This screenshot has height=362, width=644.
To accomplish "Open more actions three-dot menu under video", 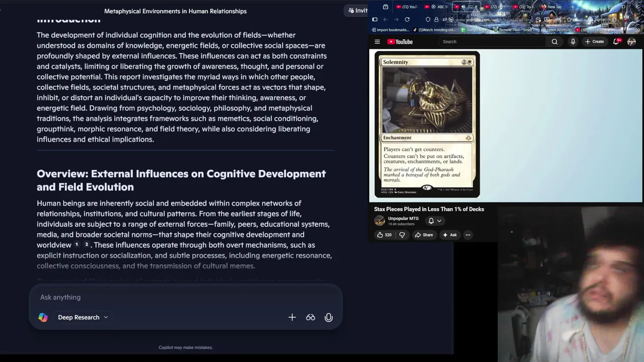I will pyautogui.click(x=468, y=235).
